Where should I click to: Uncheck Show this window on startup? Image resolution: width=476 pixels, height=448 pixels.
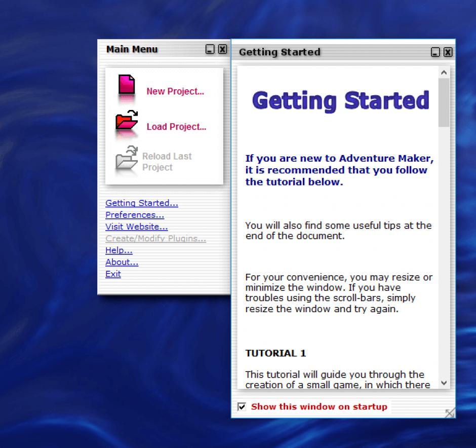click(x=242, y=406)
